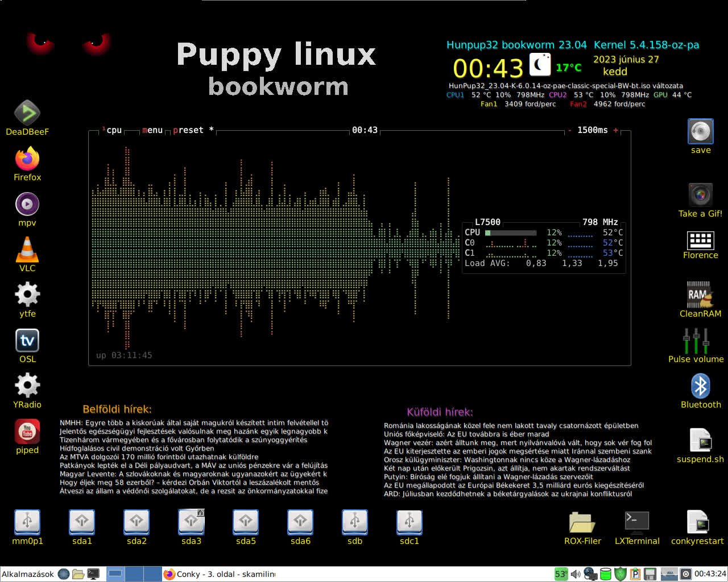Screen dimensions: 728x582
Task: Decrease update interval with minus sign
Action: pyautogui.click(x=569, y=130)
